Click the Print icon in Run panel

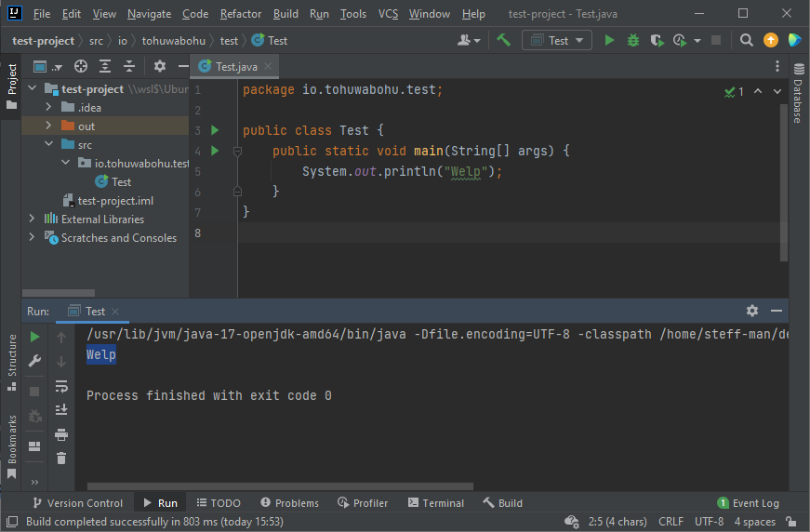(61, 433)
